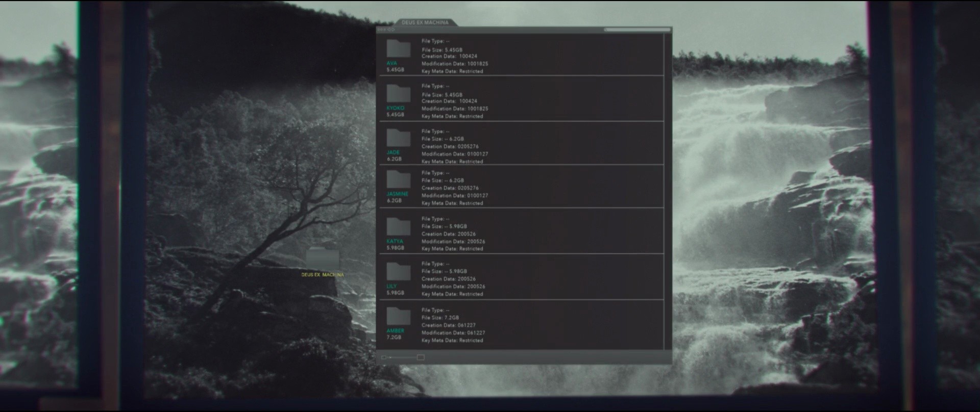Viewport: 980px width, 412px height.
Task: Click the File Type line in AVA's row
Action: pyautogui.click(x=435, y=41)
